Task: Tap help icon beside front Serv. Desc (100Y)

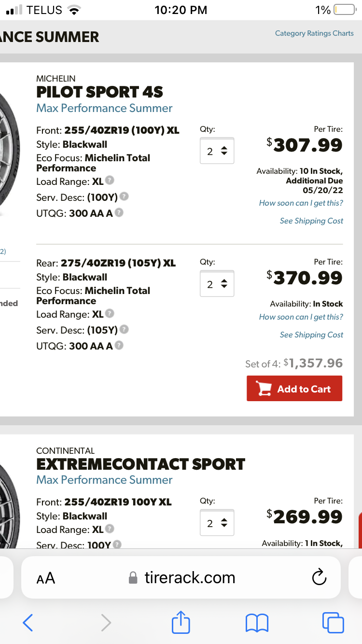Action: pos(124,196)
